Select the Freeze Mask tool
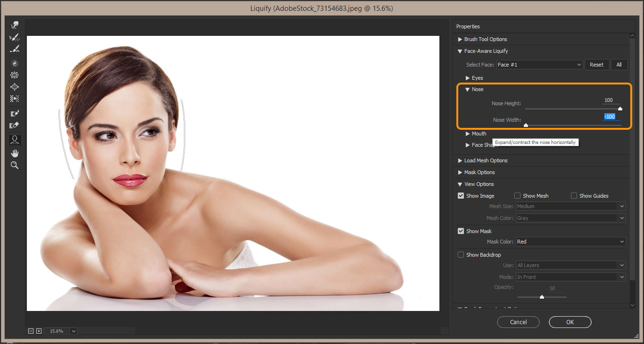The image size is (644, 344). [x=15, y=113]
